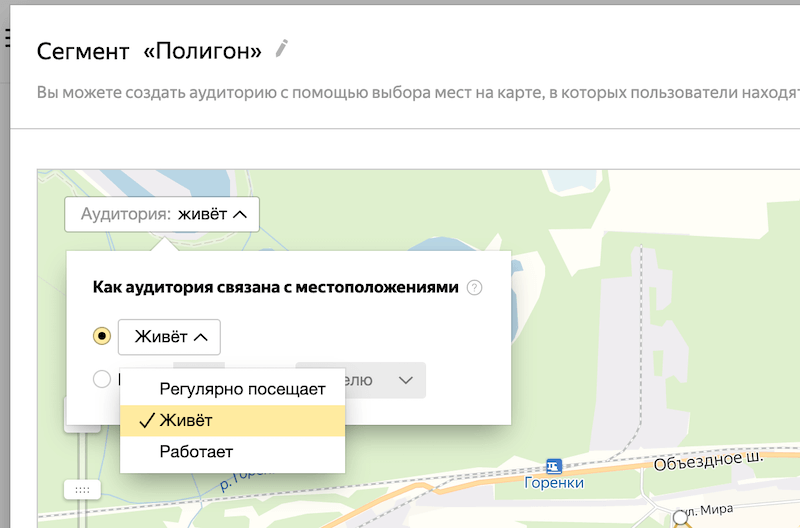
Task: Collapse the Живёт dropdown selector
Action: (169, 337)
